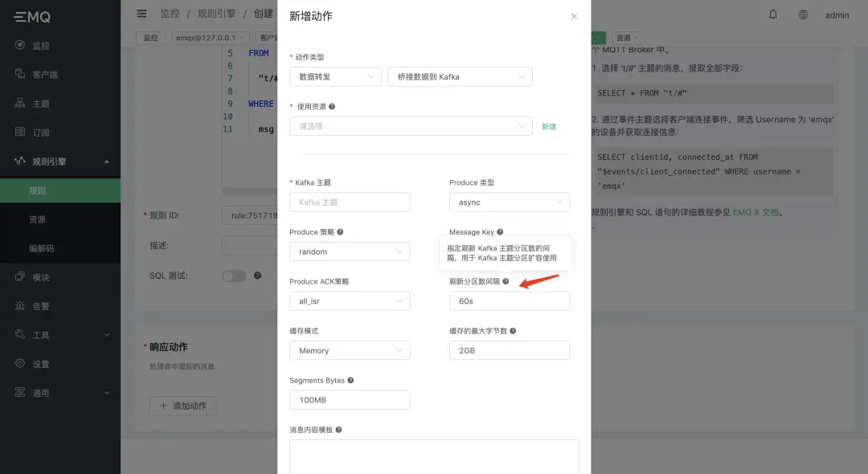Viewport: 868px width, 474px height.
Task: Open the 缓存模式 Memory dropdown
Action: click(x=350, y=350)
